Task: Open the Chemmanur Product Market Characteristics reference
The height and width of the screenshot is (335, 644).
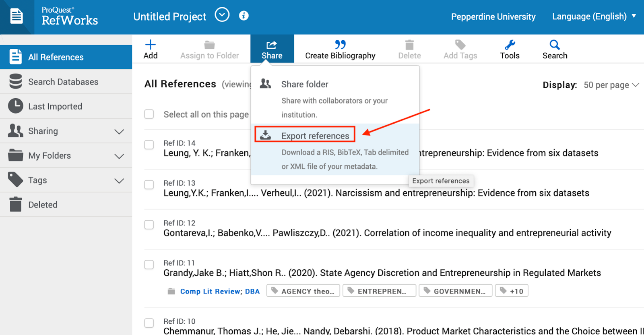Action: [x=404, y=331]
